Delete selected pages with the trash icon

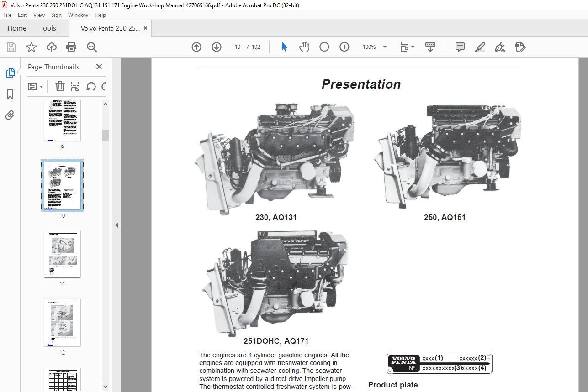coord(60,86)
